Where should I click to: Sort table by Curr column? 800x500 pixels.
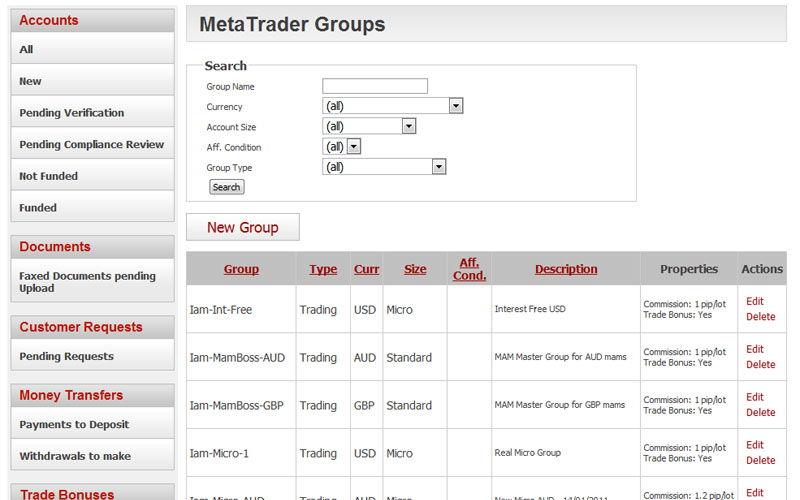click(x=366, y=269)
